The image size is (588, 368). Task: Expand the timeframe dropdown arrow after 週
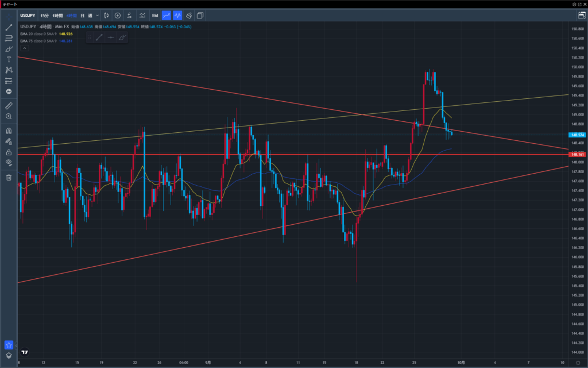[98, 16]
